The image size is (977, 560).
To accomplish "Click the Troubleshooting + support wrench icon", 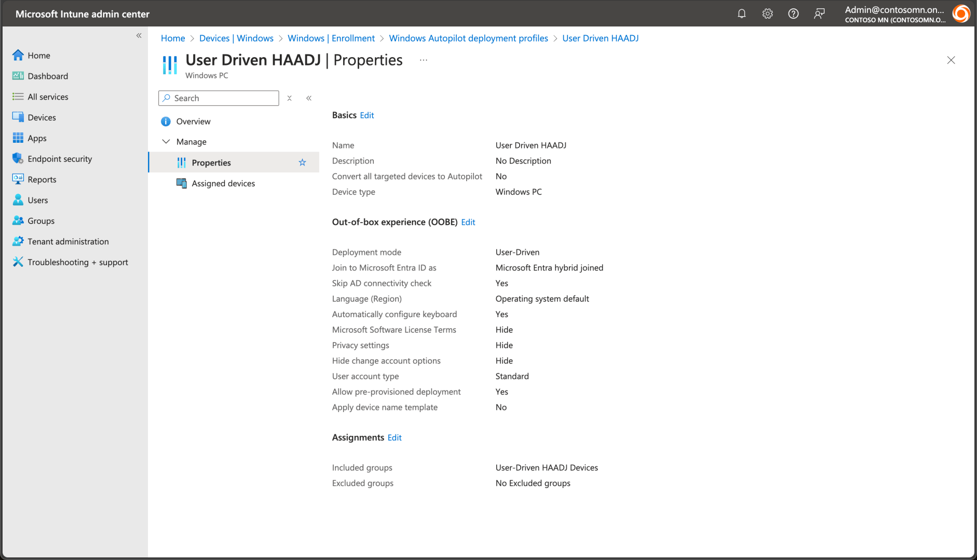I will click(18, 262).
